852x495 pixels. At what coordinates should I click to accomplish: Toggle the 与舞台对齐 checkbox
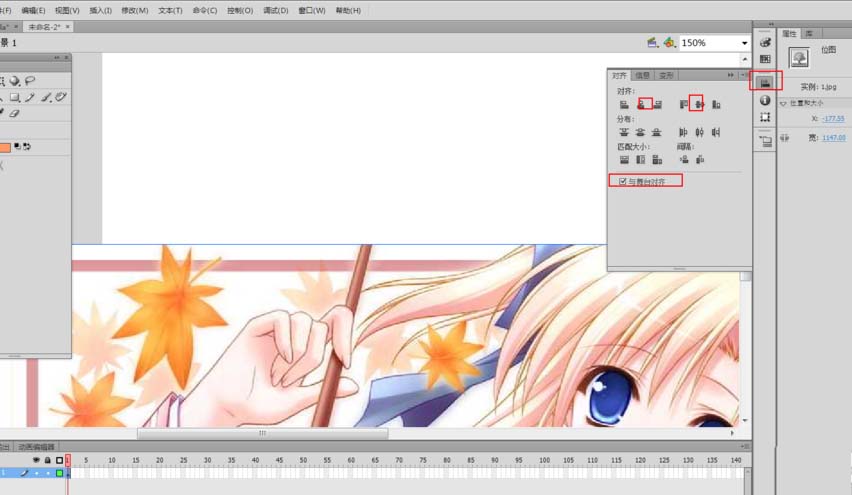click(x=623, y=181)
